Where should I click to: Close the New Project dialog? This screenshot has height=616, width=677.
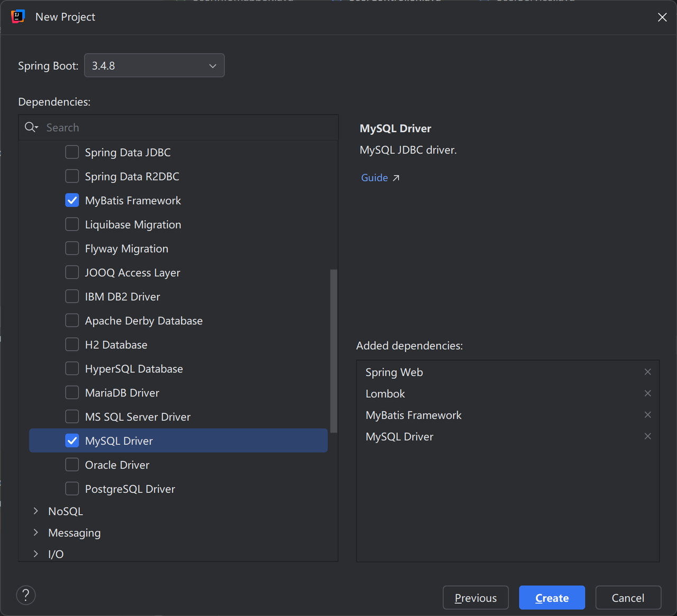662,17
